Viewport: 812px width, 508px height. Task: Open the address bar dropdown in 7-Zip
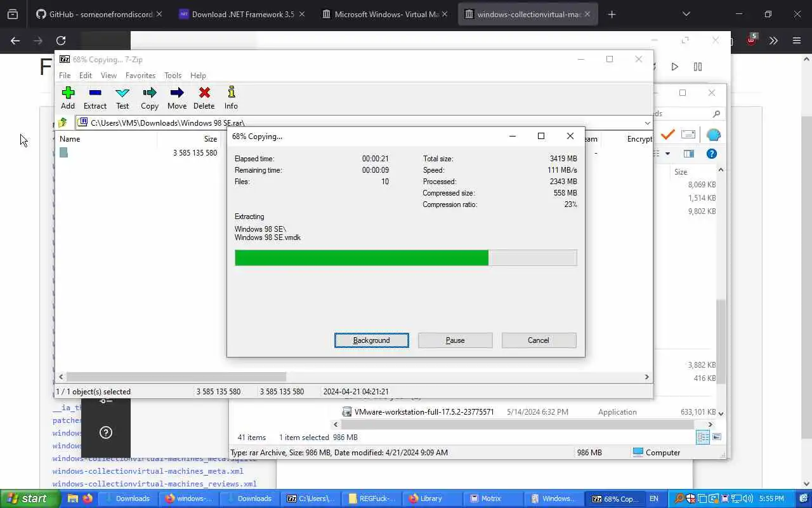pos(647,123)
